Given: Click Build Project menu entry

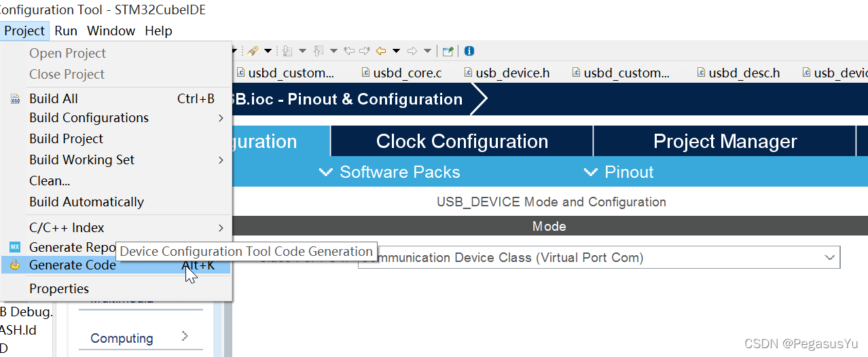Looking at the screenshot, I should pos(116,138).
